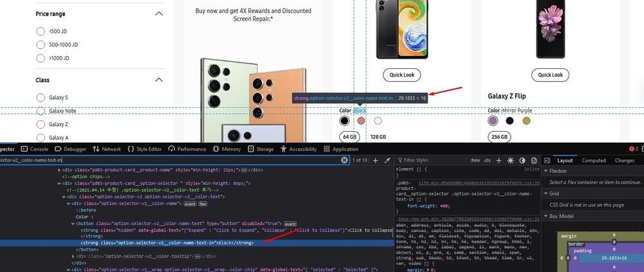644x272 pixels.
Task: Switch to the Computed tab
Action: pos(593,160)
